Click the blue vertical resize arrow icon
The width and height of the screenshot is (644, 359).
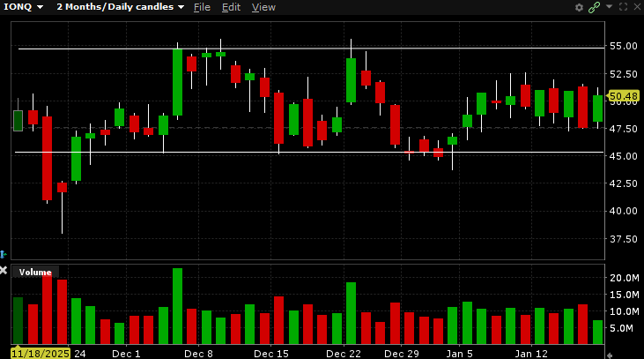[x=3, y=255]
